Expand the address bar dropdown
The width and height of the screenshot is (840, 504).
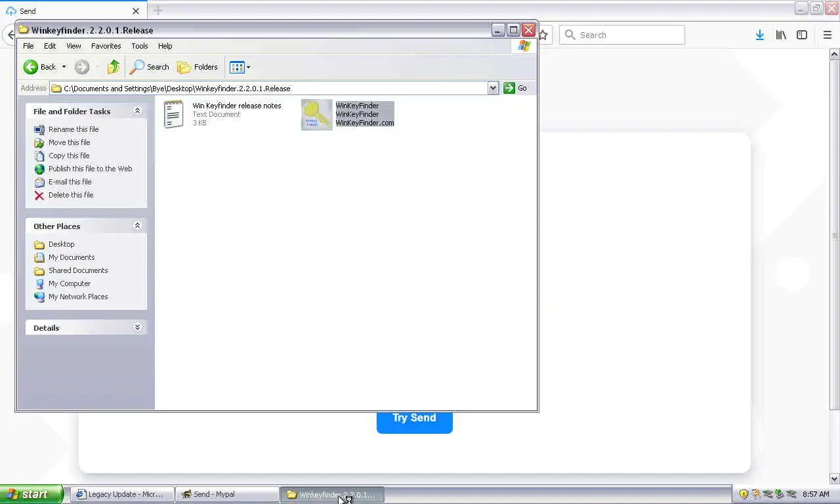(493, 88)
